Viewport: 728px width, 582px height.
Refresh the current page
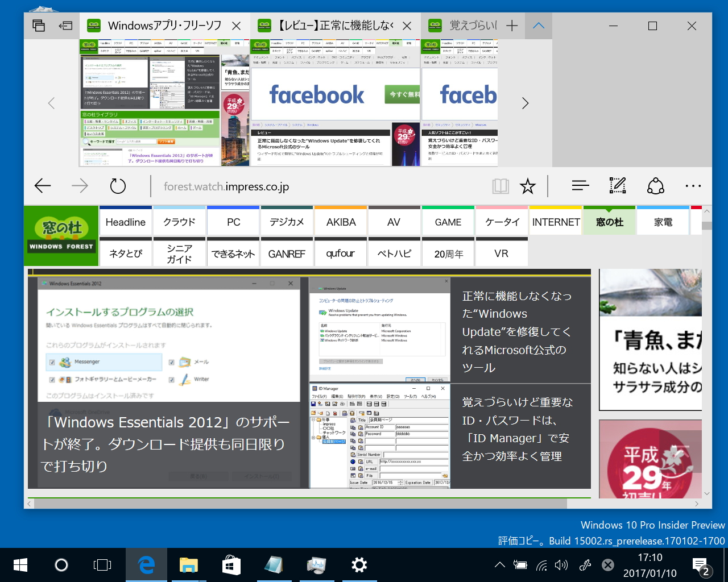[x=118, y=186]
